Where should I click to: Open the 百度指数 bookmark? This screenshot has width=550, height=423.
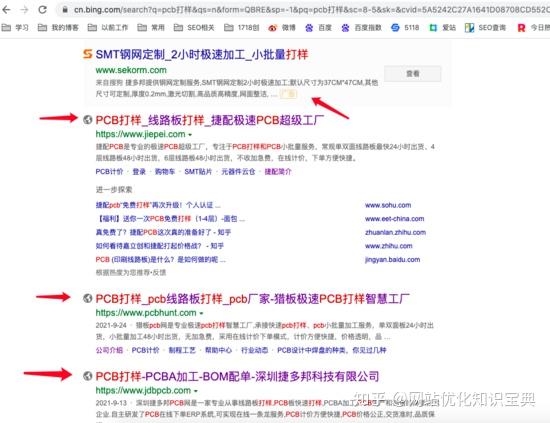coord(361,28)
